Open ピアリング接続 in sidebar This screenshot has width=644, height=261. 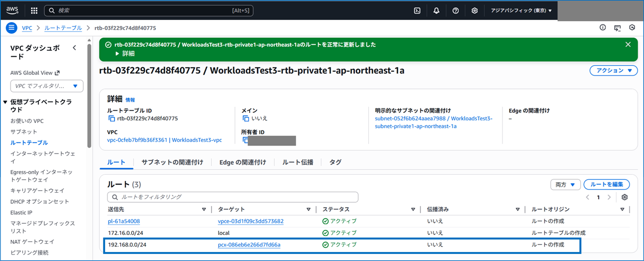[x=29, y=252]
